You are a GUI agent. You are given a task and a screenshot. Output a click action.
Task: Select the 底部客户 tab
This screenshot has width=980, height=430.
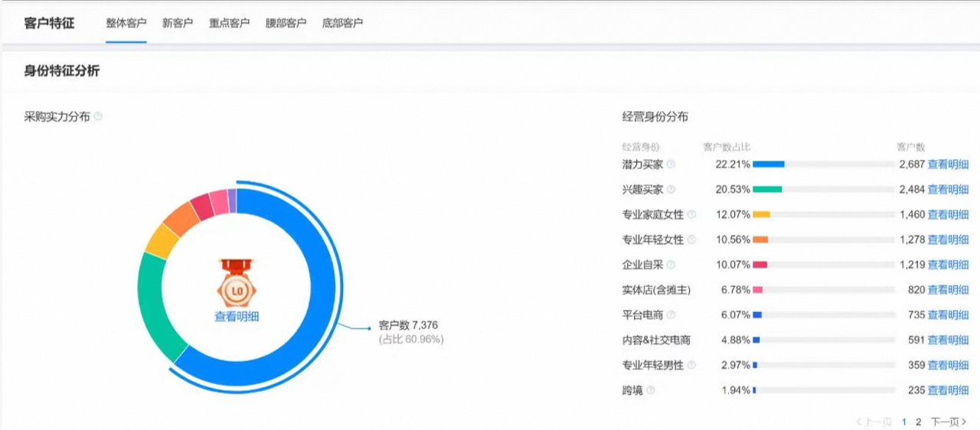[x=342, y=23]
